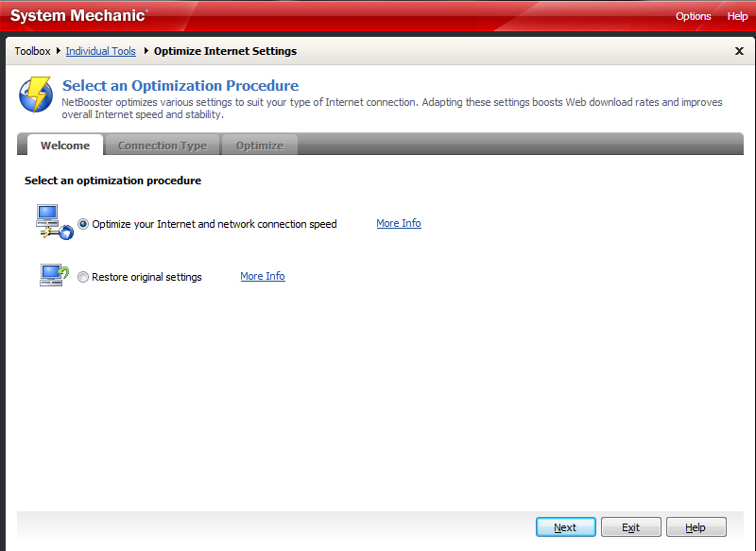756x551 pixels.
Task: Open the Options menu in header
Action: click(693, 16)
